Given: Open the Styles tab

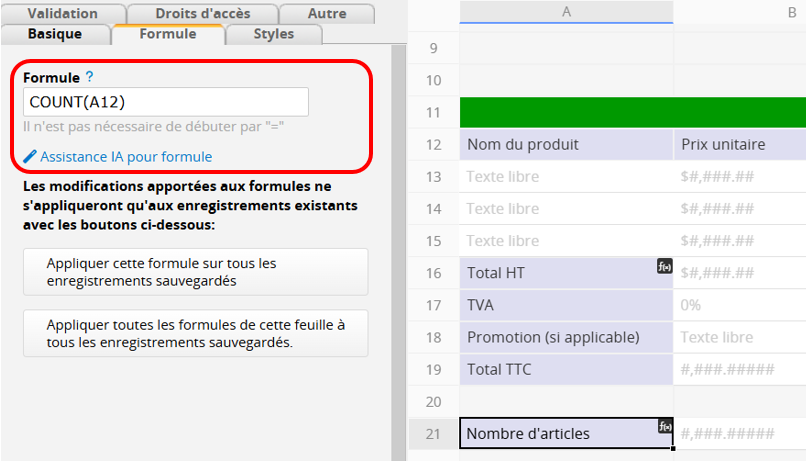Looking at the screenshot, I should 273,34.
